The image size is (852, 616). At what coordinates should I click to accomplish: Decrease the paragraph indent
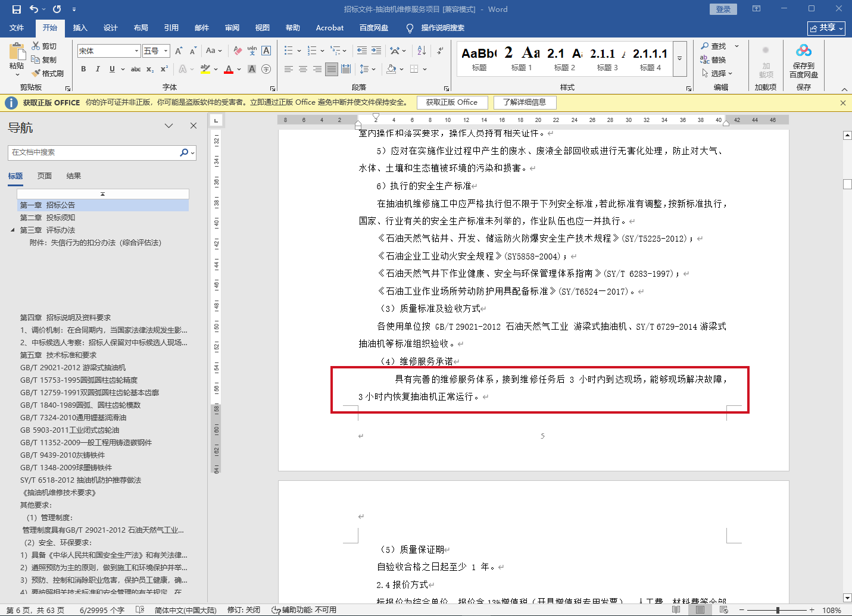(362, 51)
